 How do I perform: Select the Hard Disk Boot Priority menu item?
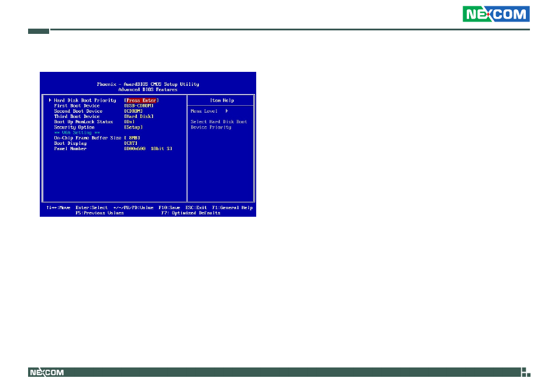click(85, 100)
